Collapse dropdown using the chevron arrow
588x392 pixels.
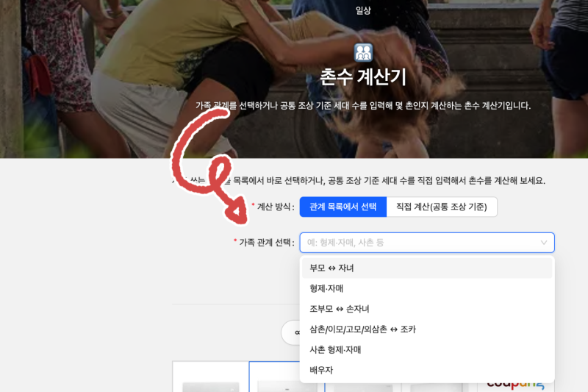coord(543,243)
